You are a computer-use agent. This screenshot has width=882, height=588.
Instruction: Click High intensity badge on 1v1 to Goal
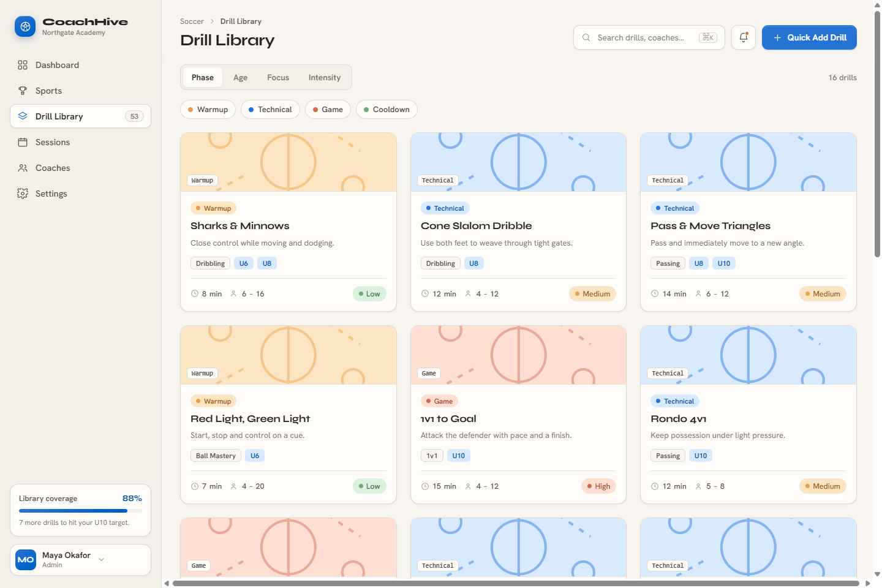tap(598, 486)
